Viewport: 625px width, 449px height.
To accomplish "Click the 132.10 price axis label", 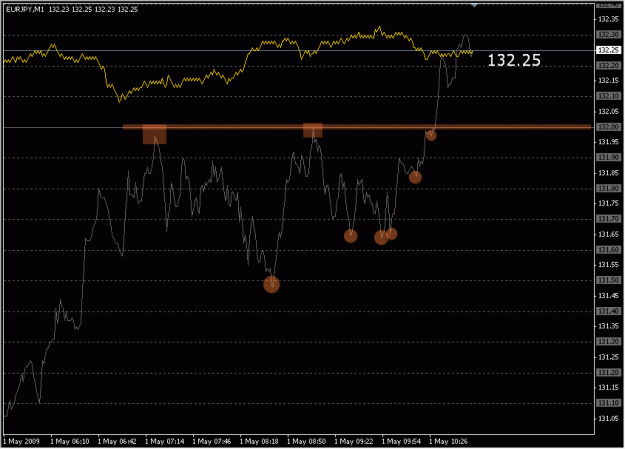I will point(609,96).
